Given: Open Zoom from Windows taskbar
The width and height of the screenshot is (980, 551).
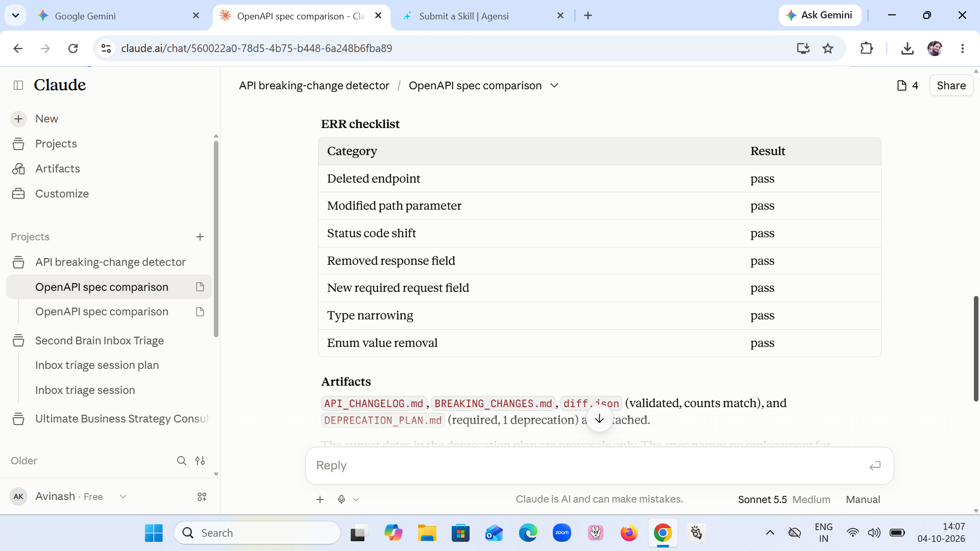Looking at the screenshot, I should pos(561,533).
